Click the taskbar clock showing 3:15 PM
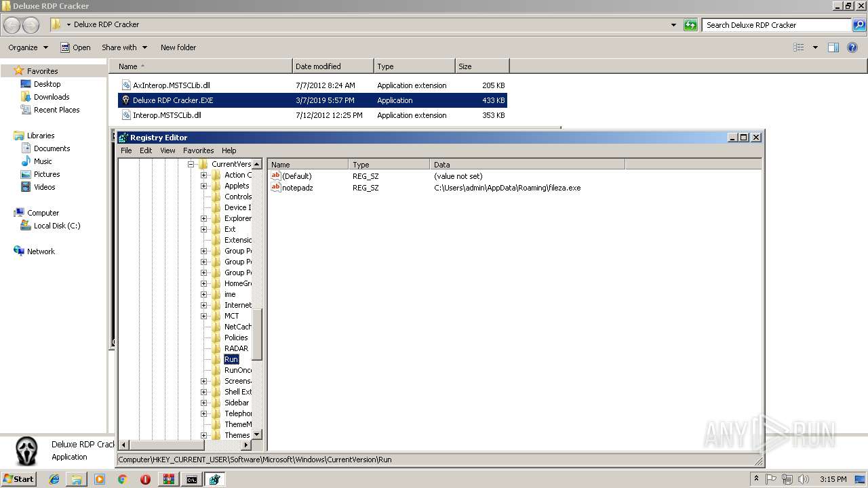Screen dimensions: 868x488 [833, 479]
